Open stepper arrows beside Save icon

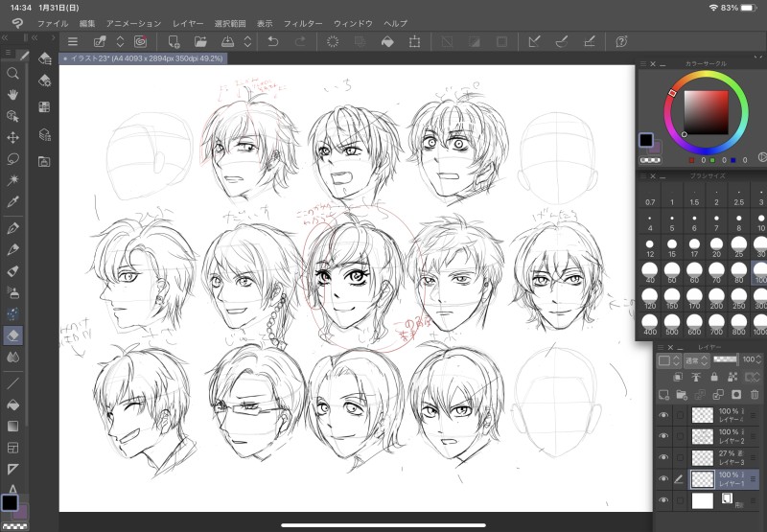click(248, 42)
